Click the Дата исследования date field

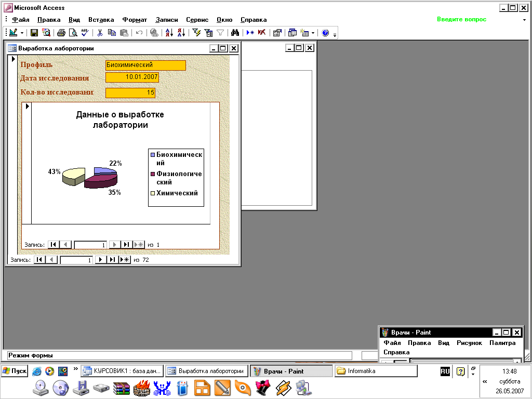132,77
